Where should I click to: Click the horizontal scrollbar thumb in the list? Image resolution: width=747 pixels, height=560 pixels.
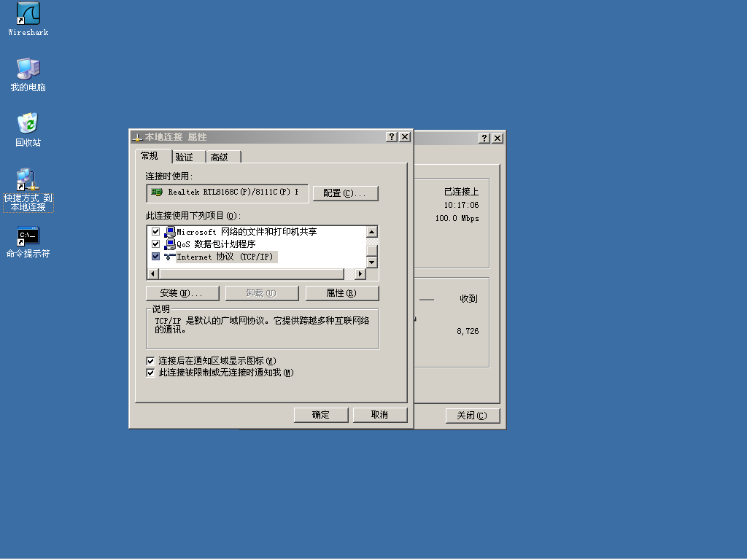252,274
